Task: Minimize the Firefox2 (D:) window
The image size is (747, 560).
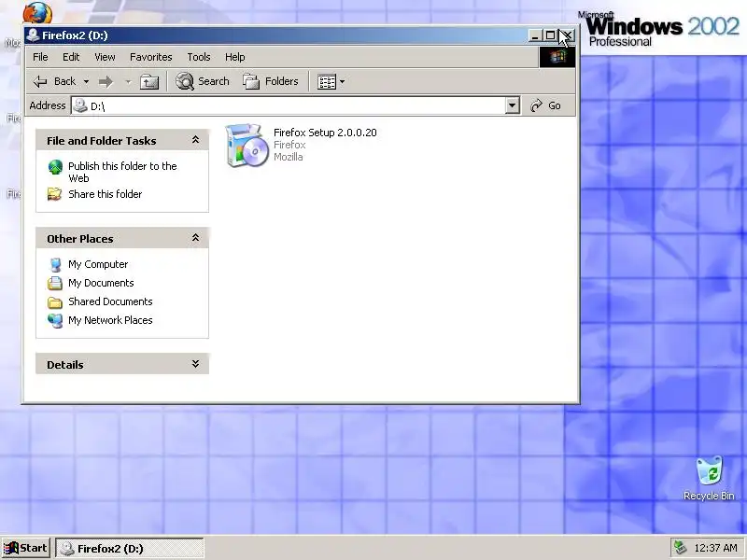Action: pos(535,35)
